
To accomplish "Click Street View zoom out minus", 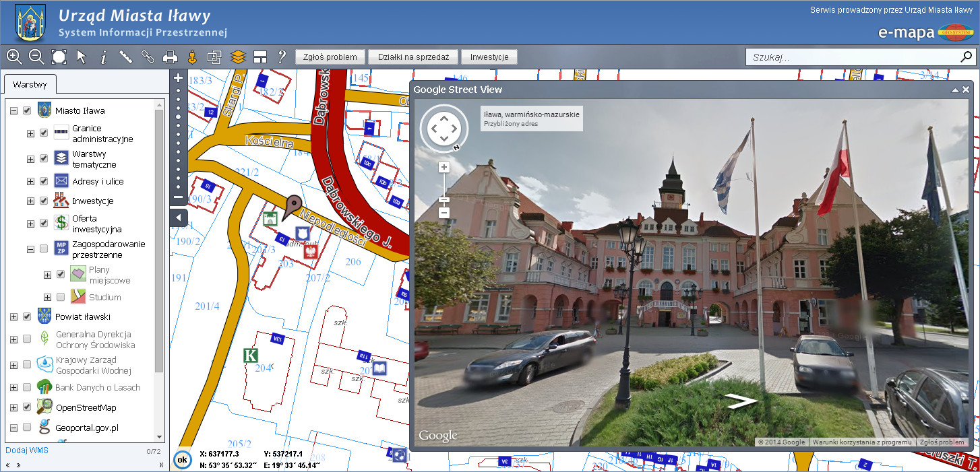I will [x=444, y=213].
